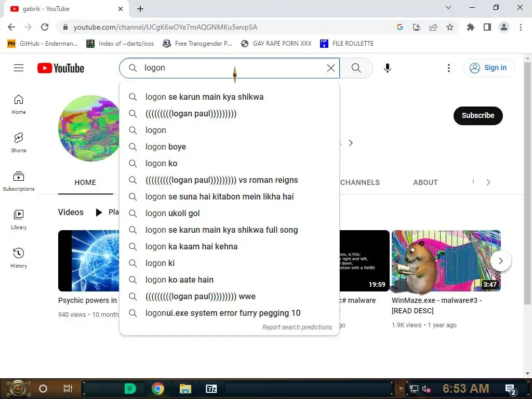Open the tab search dropdown chevron
This screenshot has height=399, width=532.
click(448, 7)
